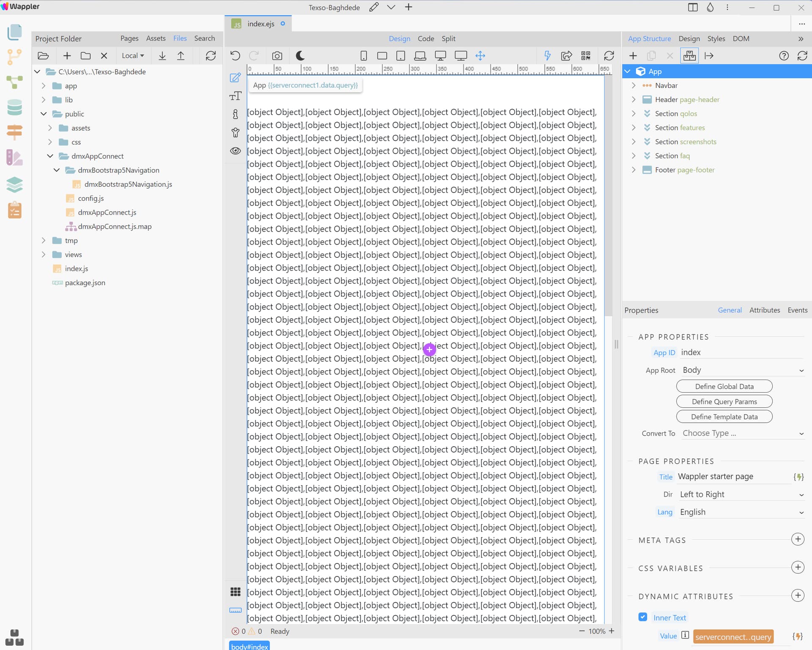Image resolution: width=812 pixels, height=650 pixels.
Task: Enable the Inner Text checkbox
Action: pyautogui.click(x=643, y=617)
